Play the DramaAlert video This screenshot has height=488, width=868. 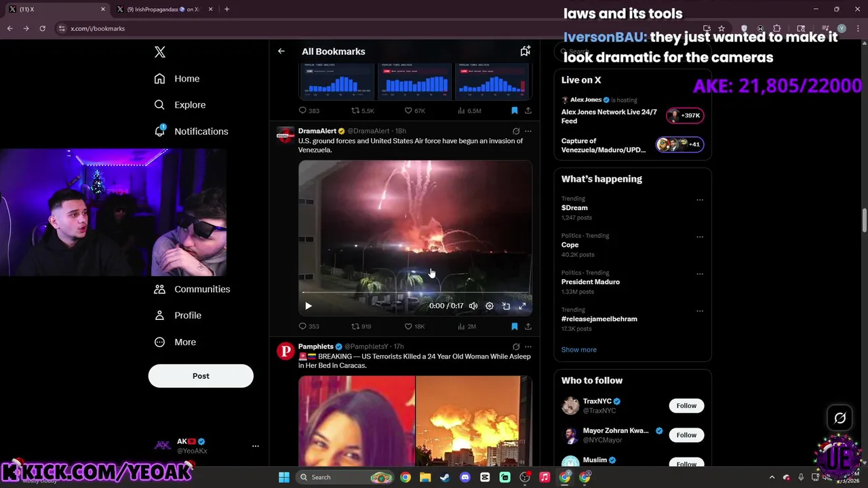click(x=309, y=306)
